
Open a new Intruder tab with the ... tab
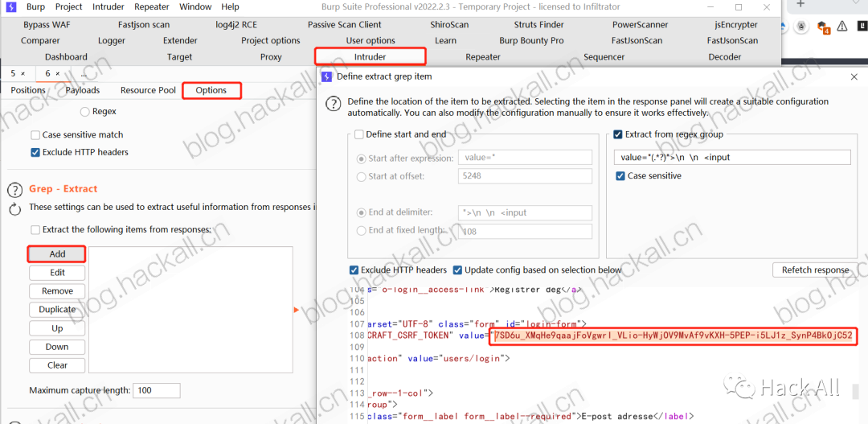(84, 73)
